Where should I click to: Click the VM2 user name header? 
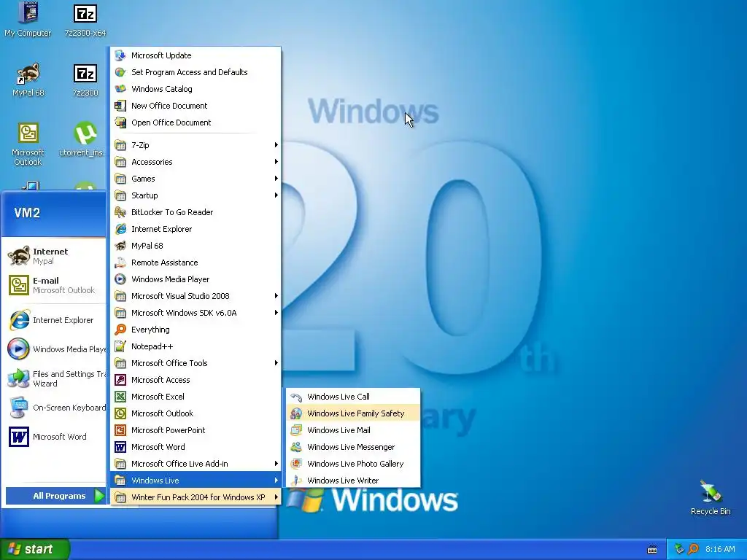coord(27,212)
